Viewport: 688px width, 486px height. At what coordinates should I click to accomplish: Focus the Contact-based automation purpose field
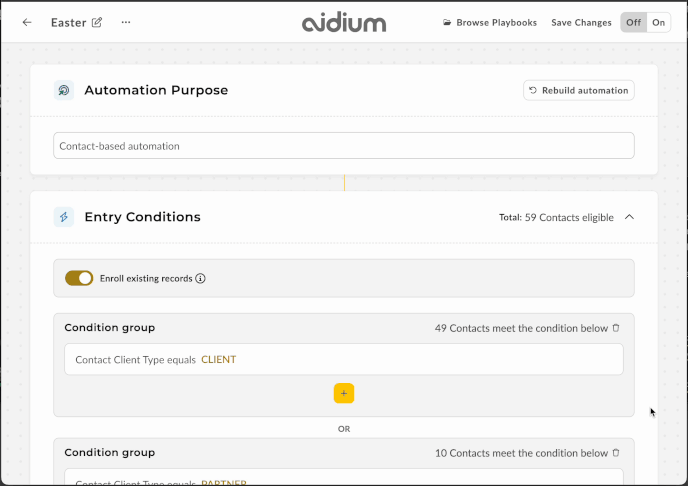pyautogui.click(x=344, y=146)
